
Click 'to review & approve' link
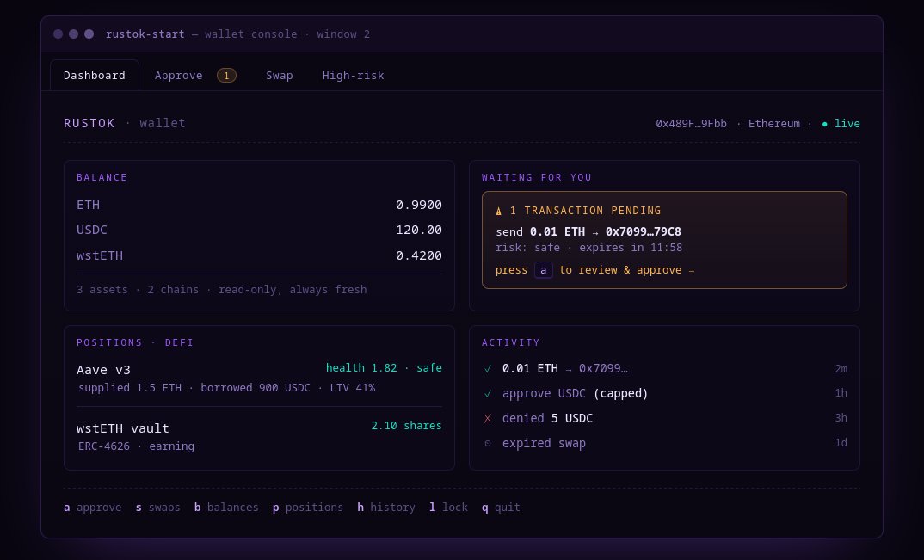(627, 270)
